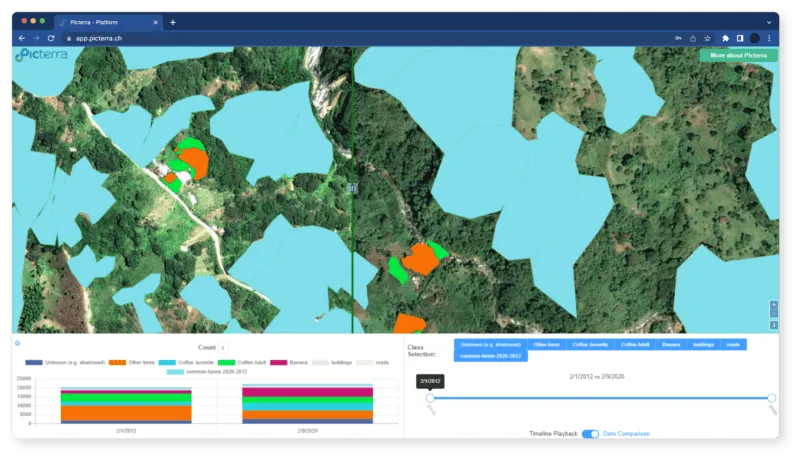Click the Class Selection label
The width and height of the screenshot is (800, 459).
pyautogui.click(x=421, y=351)
